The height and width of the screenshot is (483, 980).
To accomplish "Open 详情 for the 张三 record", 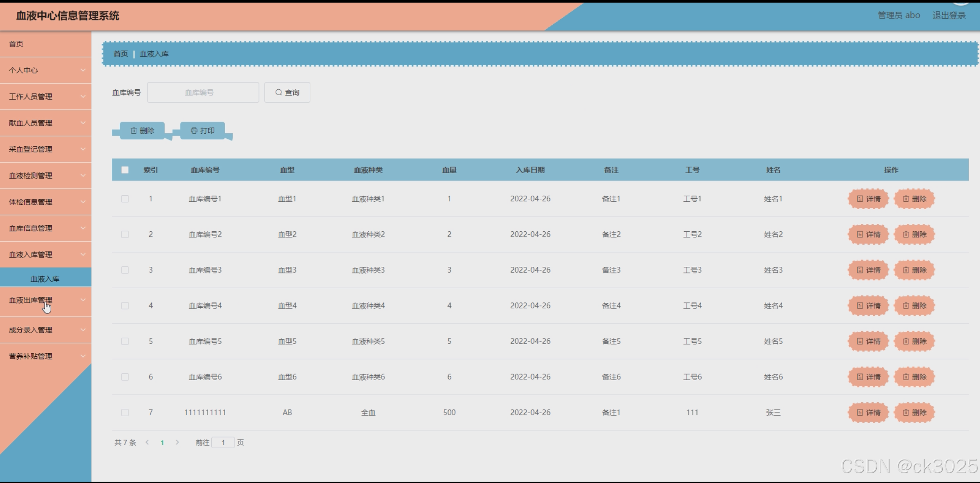I will (868, 412).
